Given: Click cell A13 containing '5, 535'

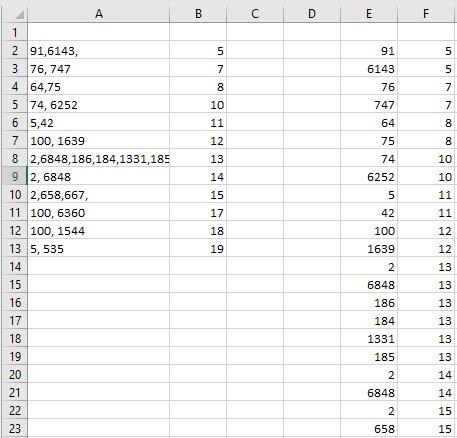Looking at the screenshot, I should [x=98, y=249].
